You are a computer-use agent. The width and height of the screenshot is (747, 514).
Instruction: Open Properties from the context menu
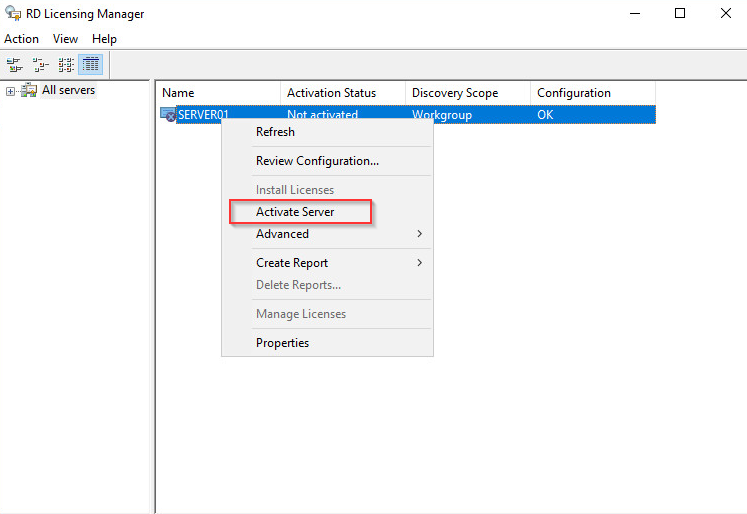tap(282, 343)
